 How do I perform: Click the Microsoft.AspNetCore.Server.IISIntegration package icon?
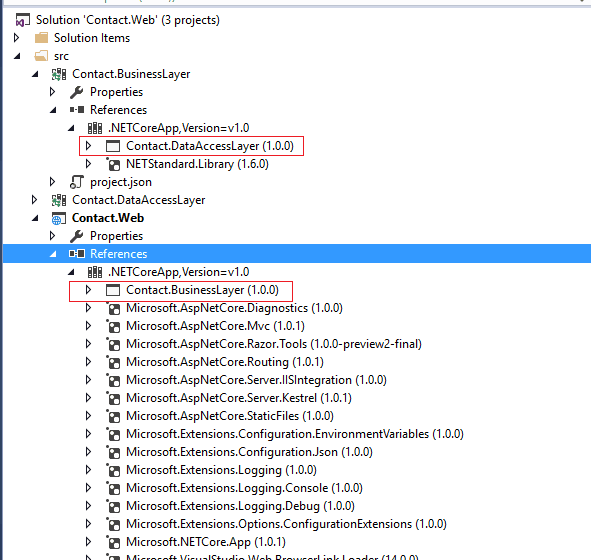point(113,380)
